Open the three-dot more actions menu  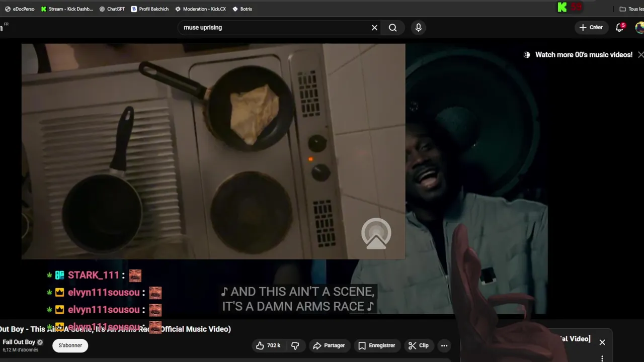[444, 345]
